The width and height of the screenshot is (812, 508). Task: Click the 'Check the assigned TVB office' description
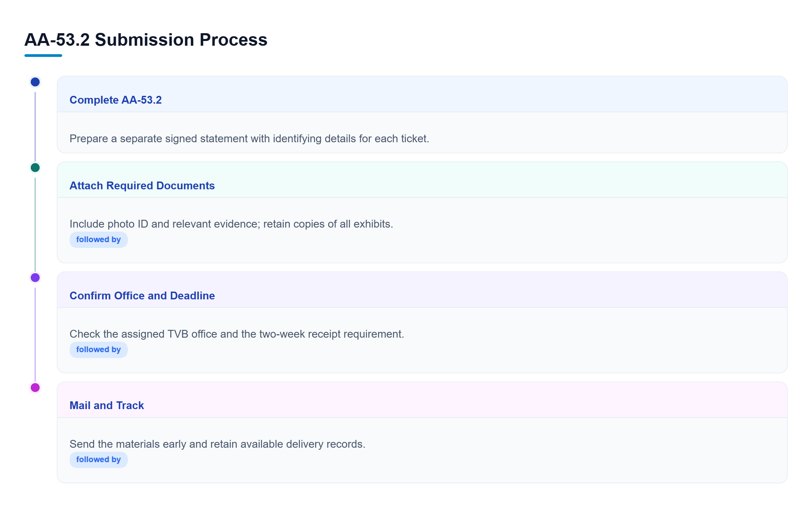[237, 334]
